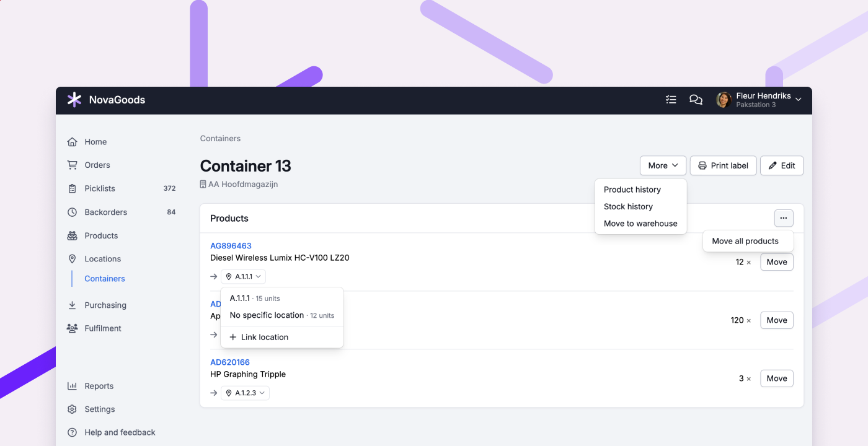Screen dimensions: 868x446
Task: Open the Settings gear in the sidebar
Action: pos(73,409)
